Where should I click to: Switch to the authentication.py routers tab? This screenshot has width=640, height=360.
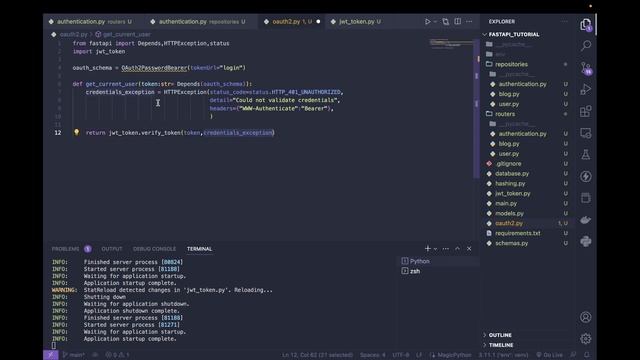(x=94, y=22)
